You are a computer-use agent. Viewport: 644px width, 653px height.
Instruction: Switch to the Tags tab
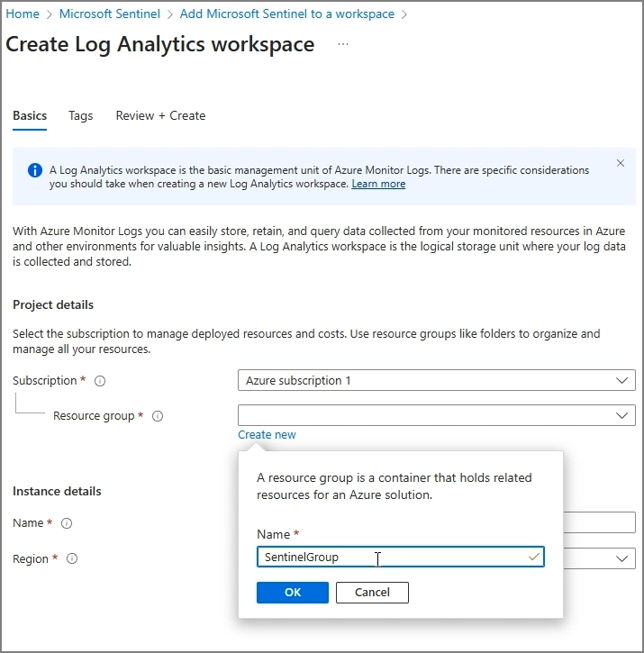coord(81,116)
